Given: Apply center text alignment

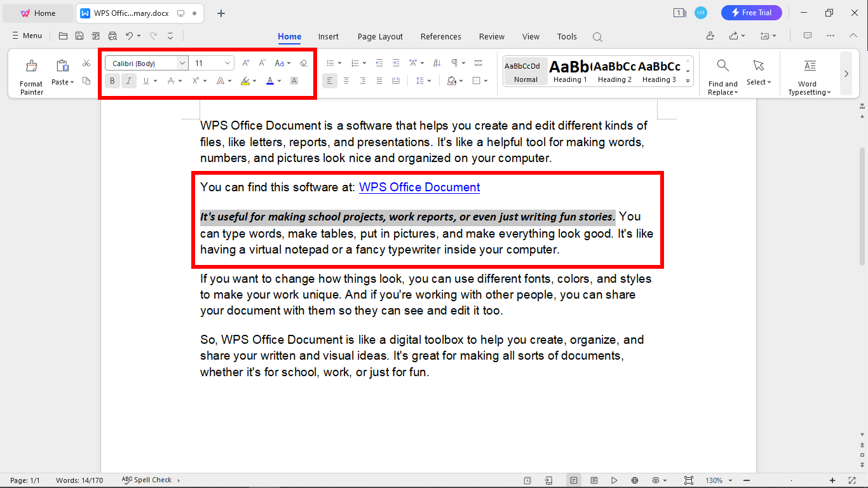Looking at the screenshot, I should [346, 81].
